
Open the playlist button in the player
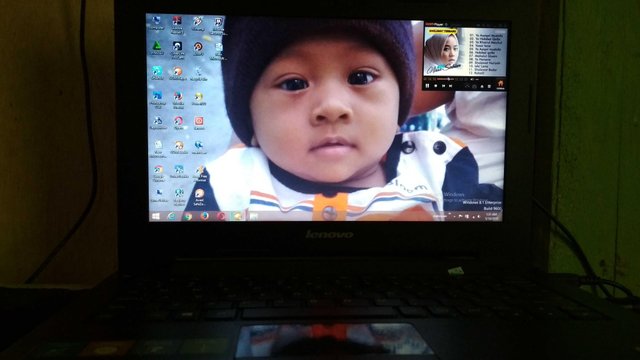(489, 86)
